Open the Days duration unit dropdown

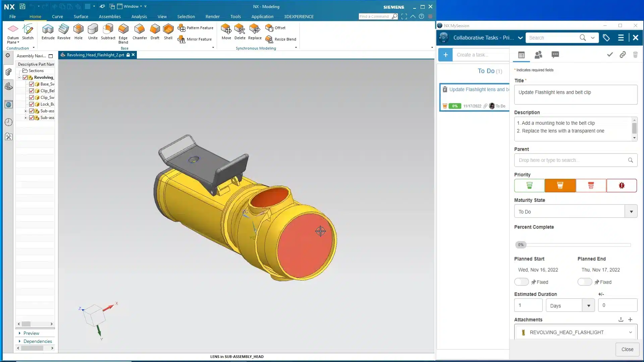click(588, 306)
